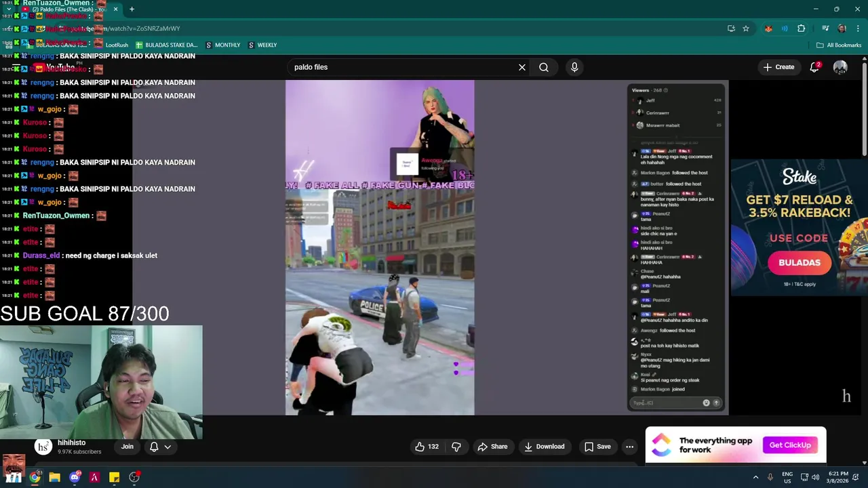Viewport: 868px width, 488px height.
Task: Open the OBS Studio taskbar icon
Action: (134, 477)
